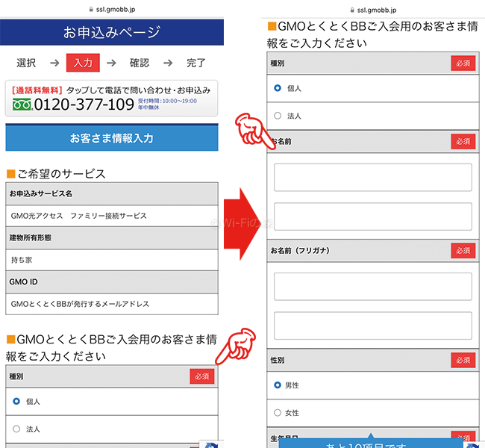Screen dimensions: 485x448
Task: Click the お名前（フリガナ） label
Action: 300,250
